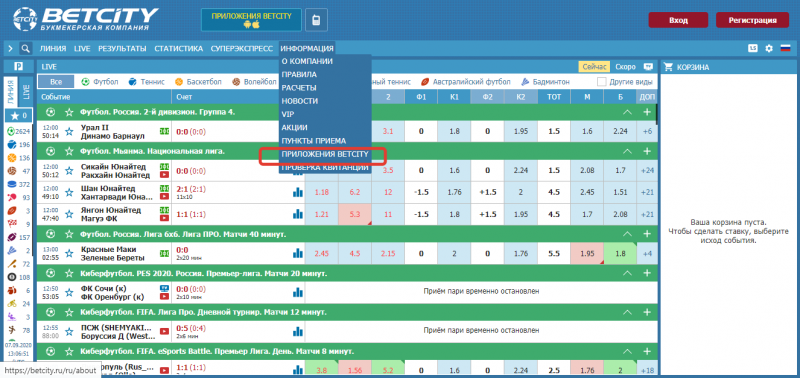800x378 pixels.
Task: Switch to the Скоро upcoming filter
Action: (x=625, y=67)
